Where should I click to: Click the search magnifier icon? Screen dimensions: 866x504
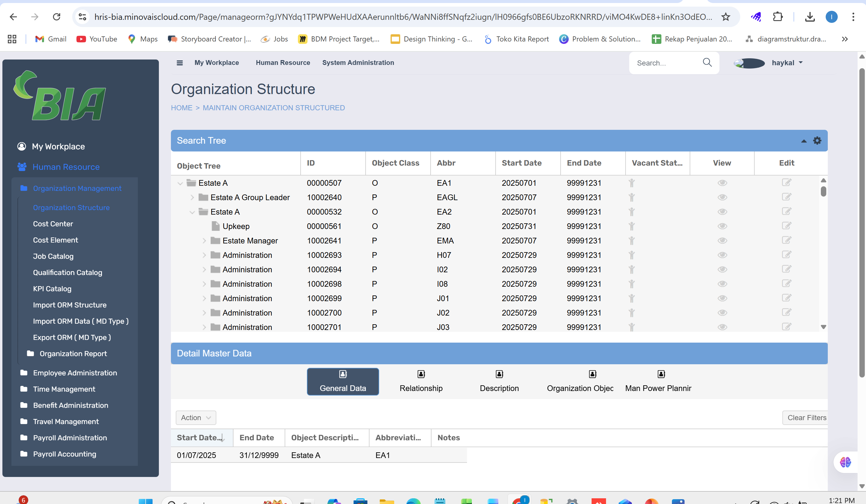pyautogui.click(x=707, y=63)
